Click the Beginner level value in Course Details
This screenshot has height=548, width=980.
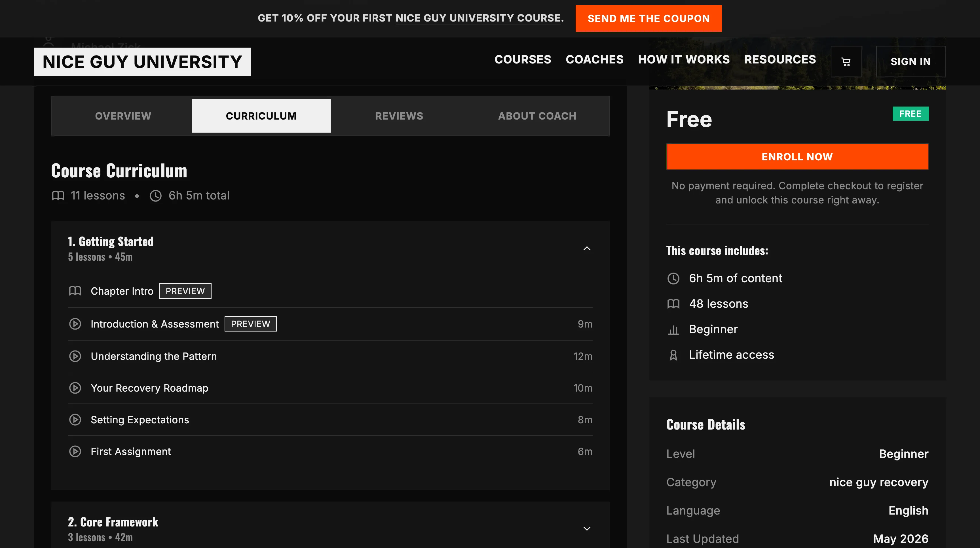(x=903, y=454)
